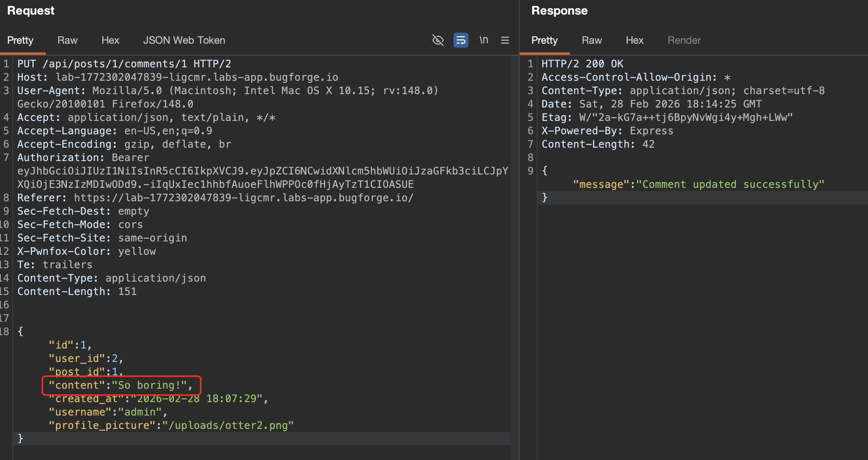Viewport: 868px width, 460px height.
Task: Switch to the request Hex tab
Action: (110, 40)
